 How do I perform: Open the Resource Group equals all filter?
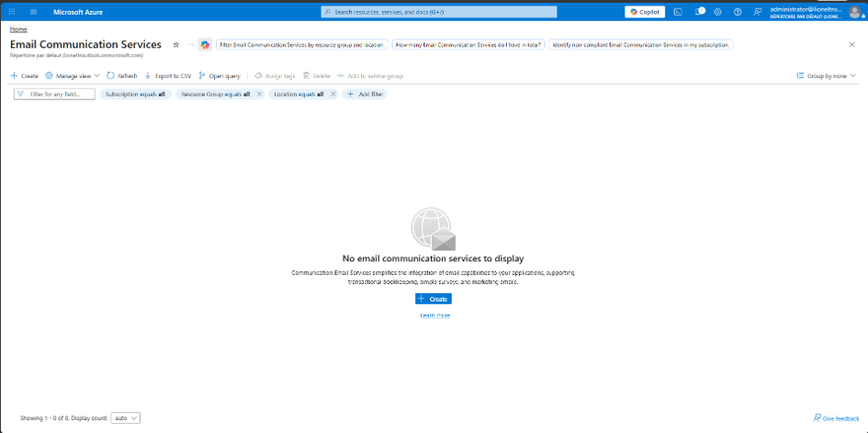coord(215,94)
